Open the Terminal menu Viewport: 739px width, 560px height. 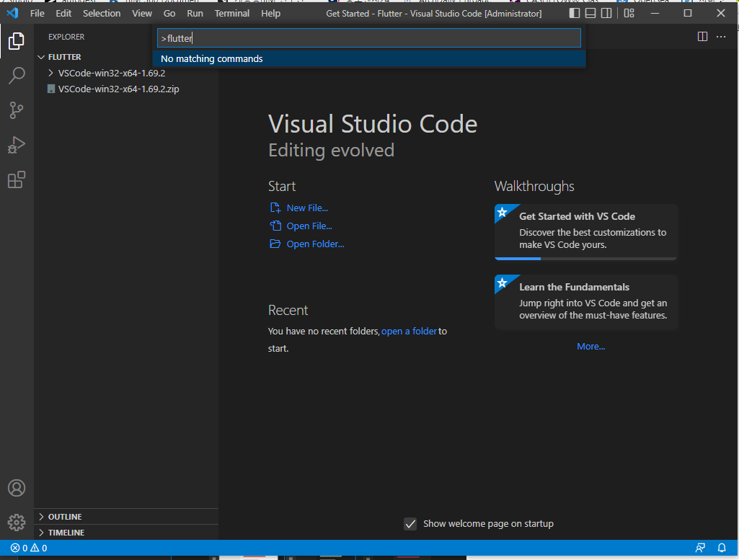pos(232,13)
